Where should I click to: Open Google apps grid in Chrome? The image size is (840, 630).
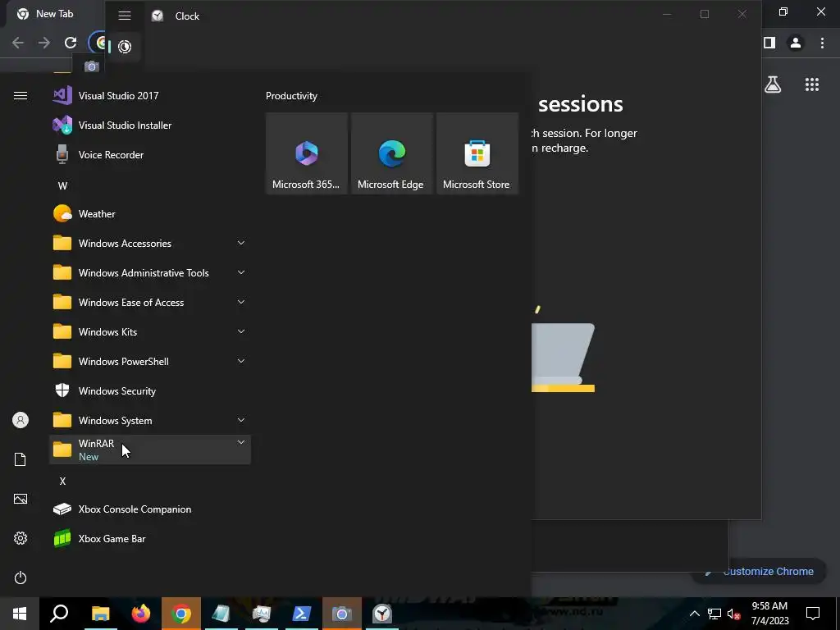pos(812,84)
